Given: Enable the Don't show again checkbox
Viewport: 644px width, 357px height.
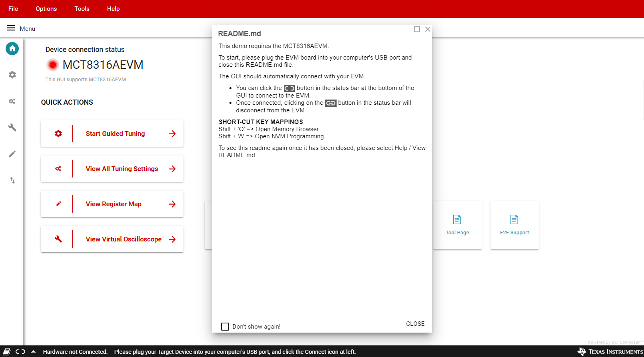Looking at the screenshot, I should point(225,327).
